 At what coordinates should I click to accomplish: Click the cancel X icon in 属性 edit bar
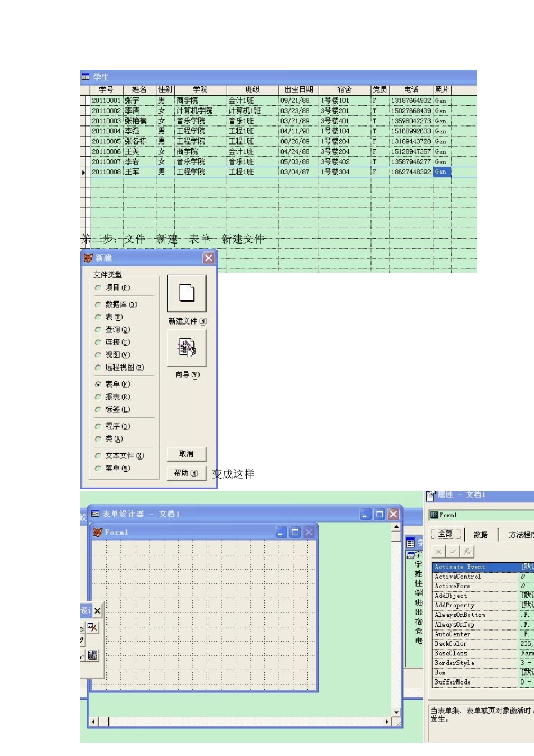[438, 552]
